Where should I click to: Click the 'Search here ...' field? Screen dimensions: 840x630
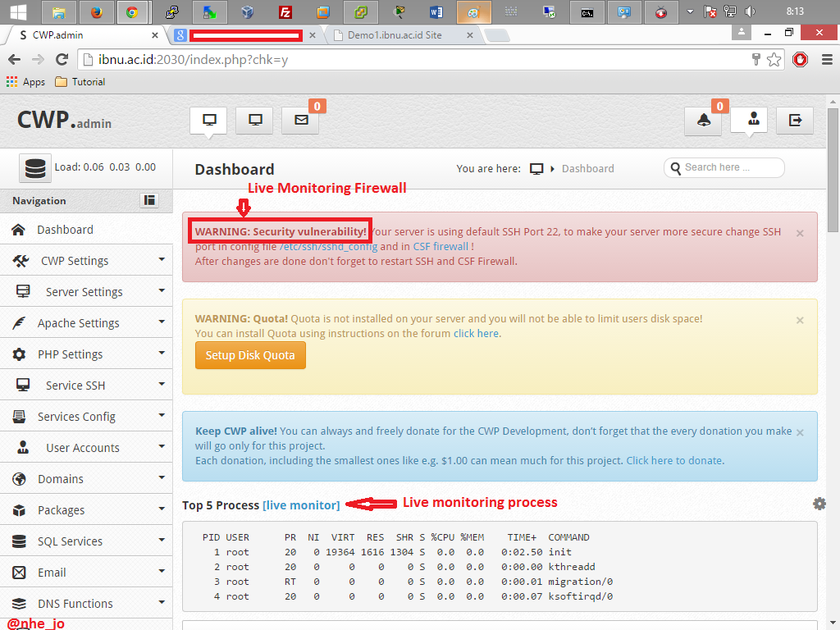[724, 167]
